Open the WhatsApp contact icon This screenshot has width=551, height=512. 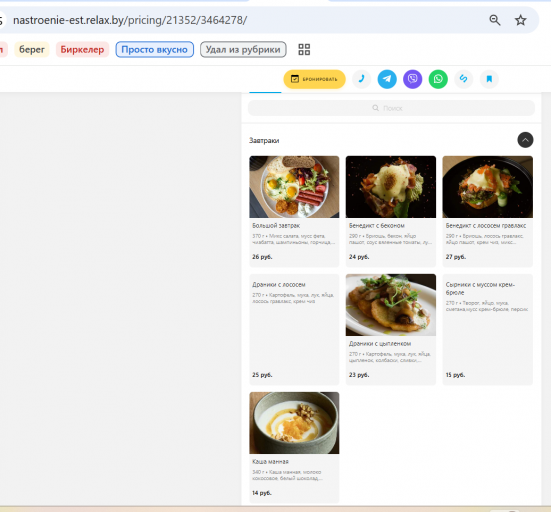pos(438,79)
